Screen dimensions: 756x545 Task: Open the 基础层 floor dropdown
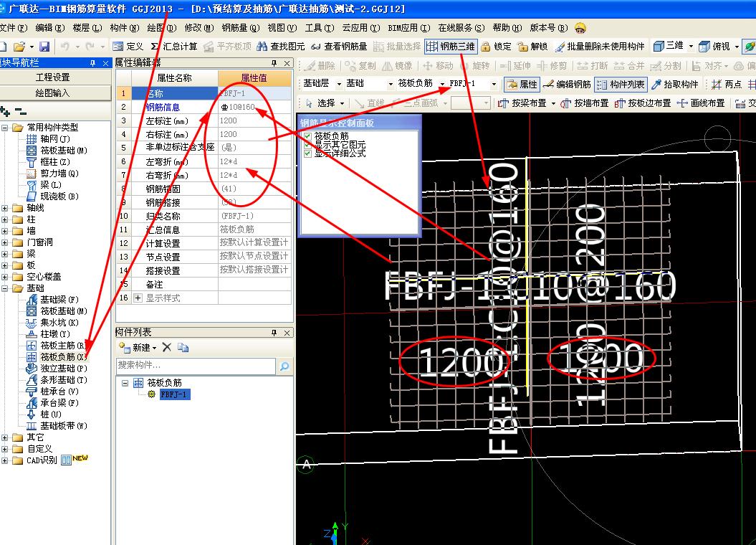pos(339,84)
